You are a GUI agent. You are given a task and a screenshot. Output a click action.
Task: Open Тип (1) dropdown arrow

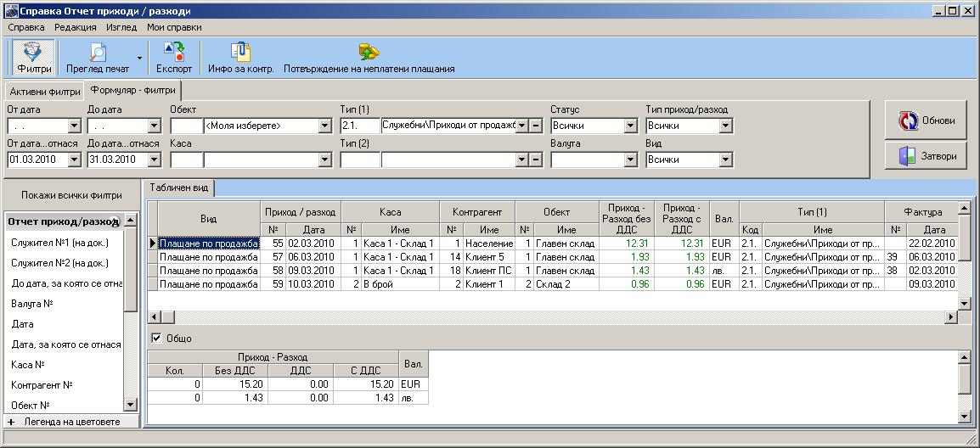522,126
